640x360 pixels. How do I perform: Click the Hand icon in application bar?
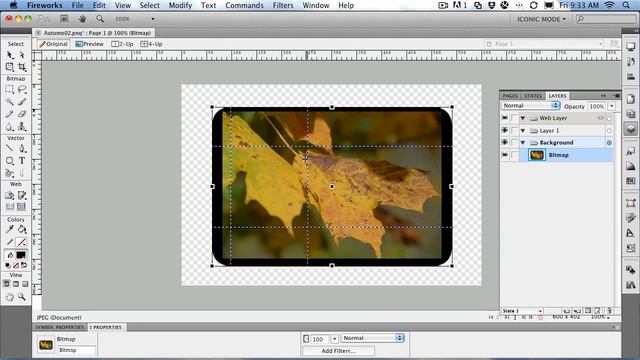[x=82, y=19]
